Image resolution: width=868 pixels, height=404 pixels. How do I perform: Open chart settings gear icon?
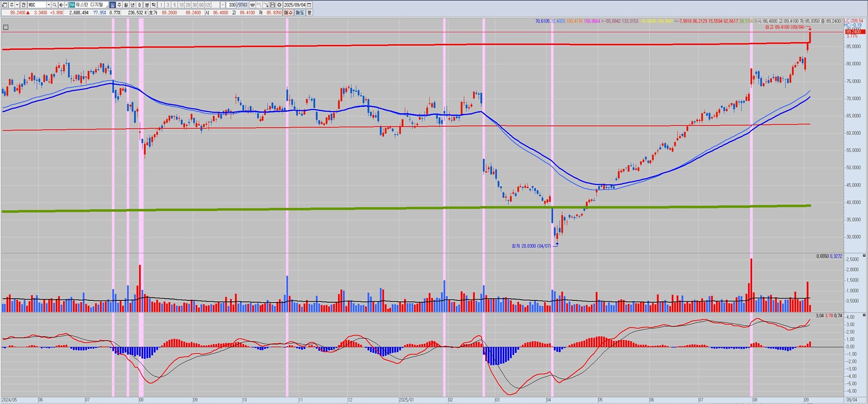pos(279,5)
